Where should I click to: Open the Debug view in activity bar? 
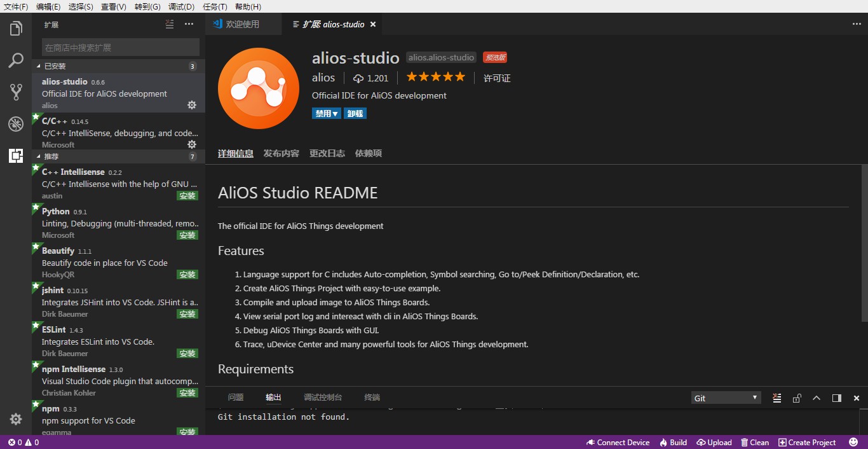coord(16,124)
